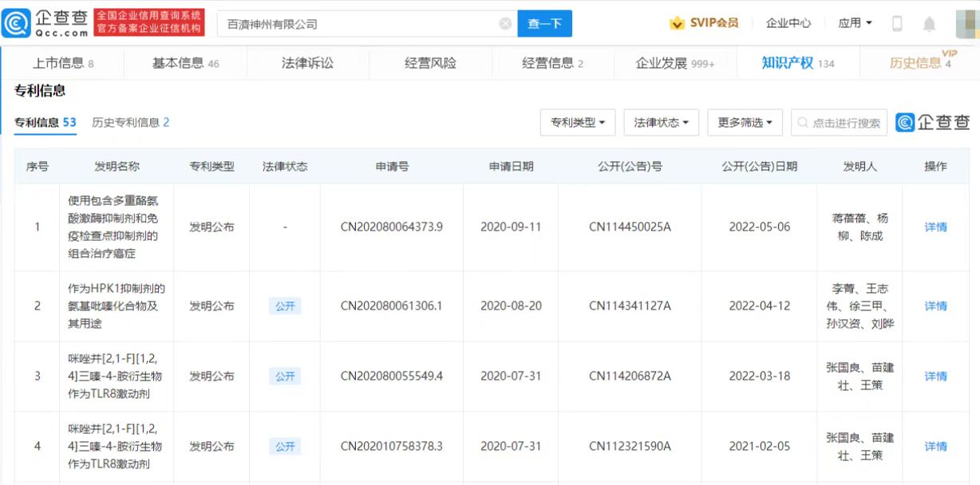Open 详情 for patent row 3
This screenshot has width=980, height=485.
[935, 376]
